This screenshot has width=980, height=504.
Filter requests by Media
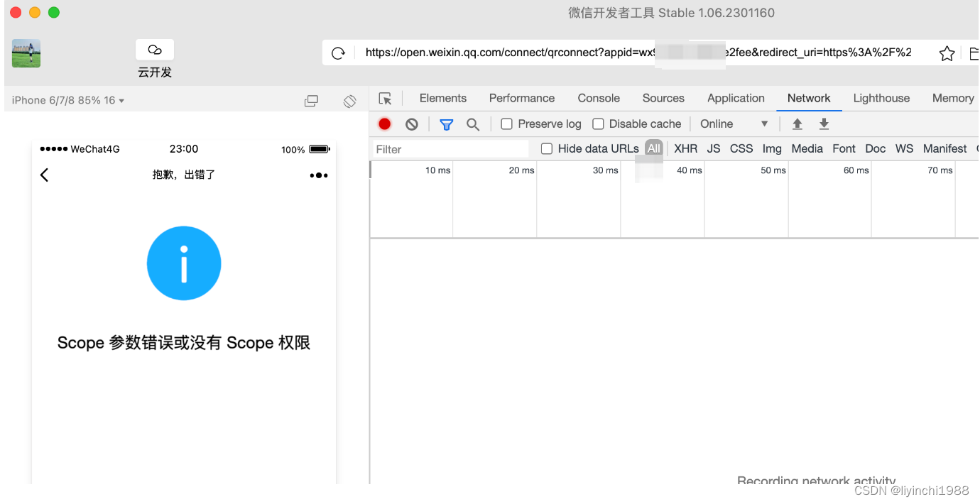807,148
